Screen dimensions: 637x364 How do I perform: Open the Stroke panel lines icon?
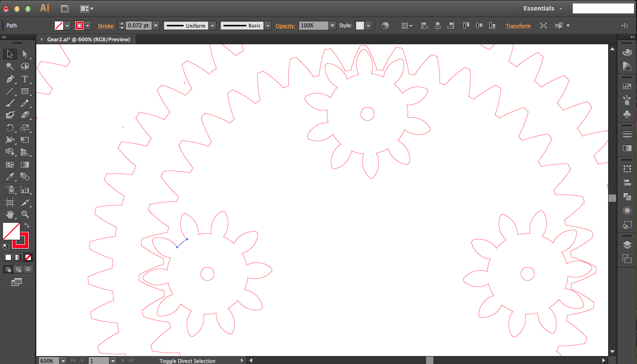tap(627, 135)
